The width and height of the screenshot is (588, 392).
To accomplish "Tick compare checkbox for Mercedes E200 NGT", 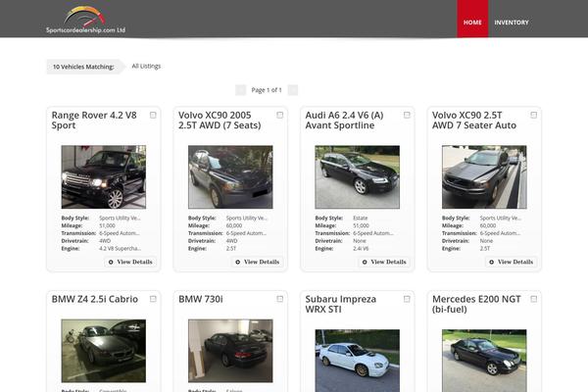I will click(x=534, y=299).
